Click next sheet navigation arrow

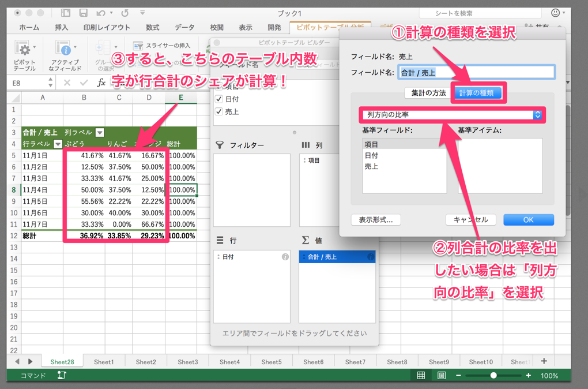point(30,362)
